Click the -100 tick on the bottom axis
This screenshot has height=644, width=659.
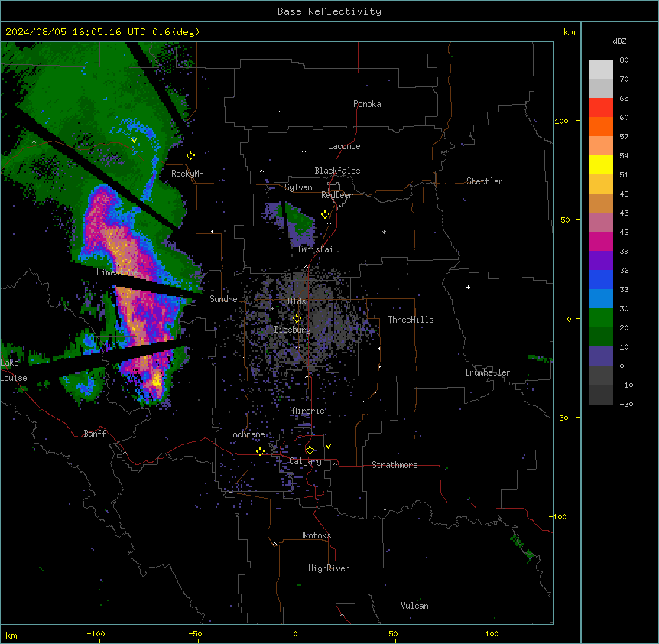coord(96,633)
